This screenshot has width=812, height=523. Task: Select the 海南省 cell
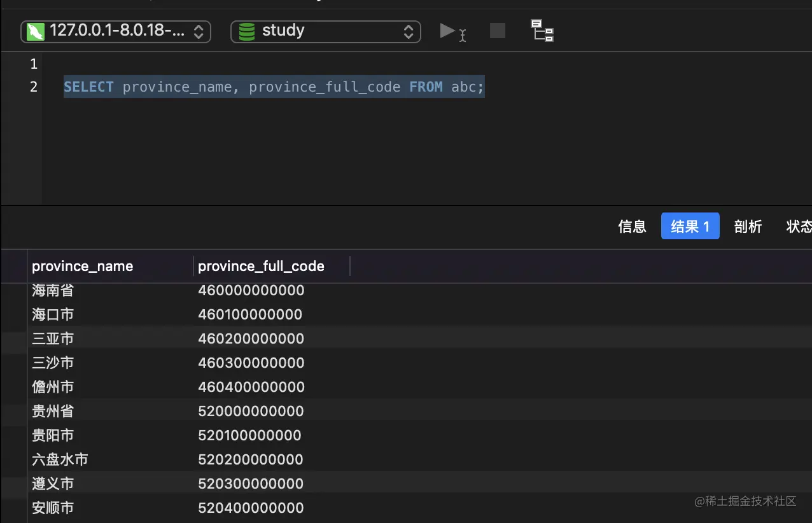[53, 291]
